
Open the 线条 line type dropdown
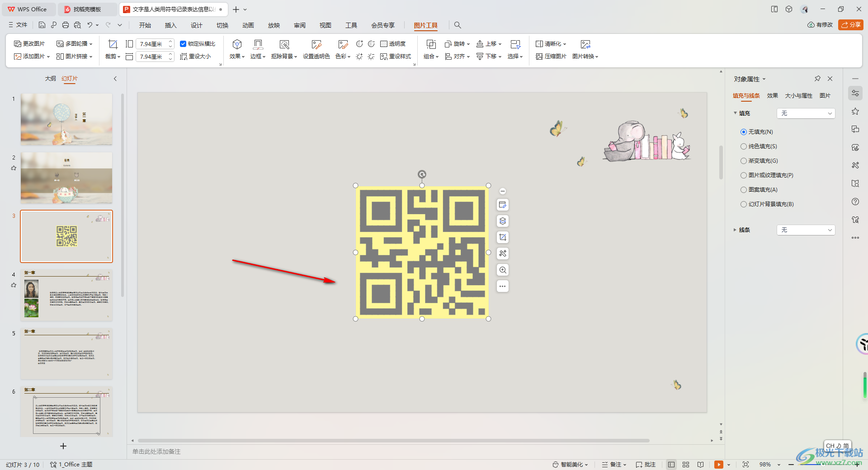(x=806, y=230)
